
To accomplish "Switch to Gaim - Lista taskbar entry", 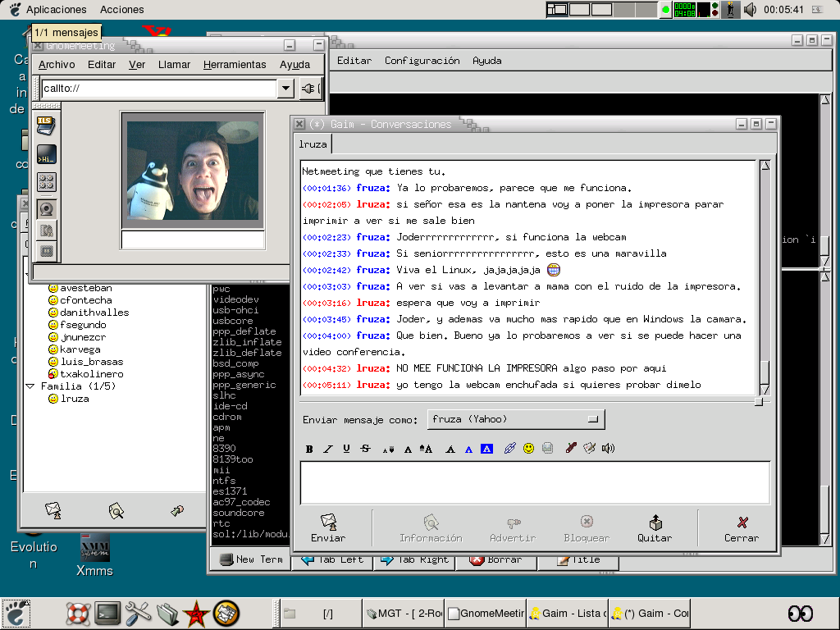I will click(568, 614).
